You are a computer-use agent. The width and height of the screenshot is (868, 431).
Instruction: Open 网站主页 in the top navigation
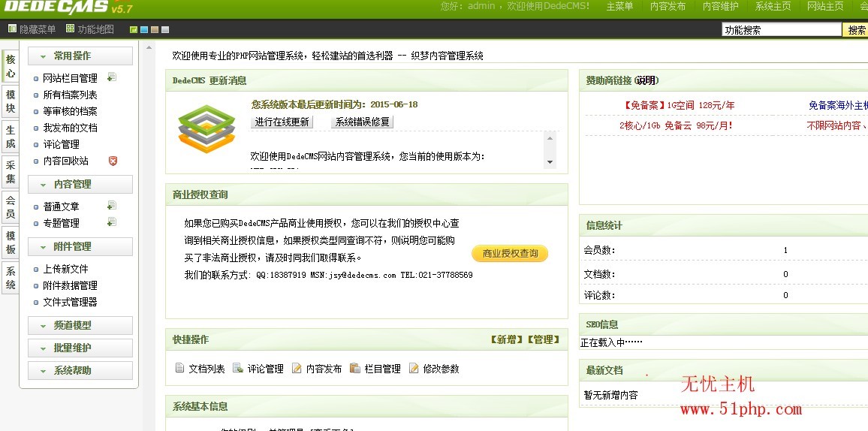coord(825,7)
